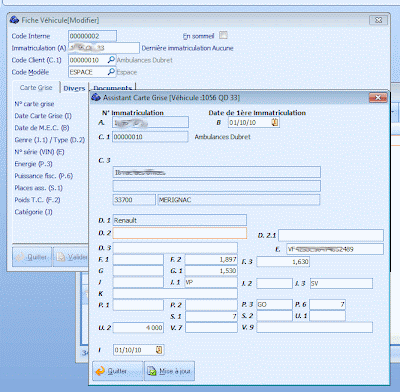Close the Fiche Véhicule window
Viewport: 400px width, 392px height.
coord(378,20)
